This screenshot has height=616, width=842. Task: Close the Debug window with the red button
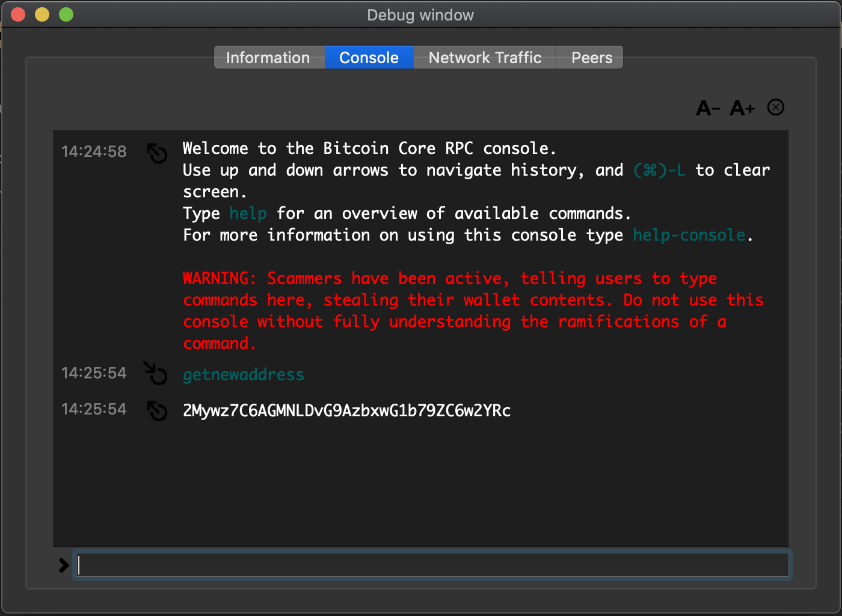click(x=18, y=14)
